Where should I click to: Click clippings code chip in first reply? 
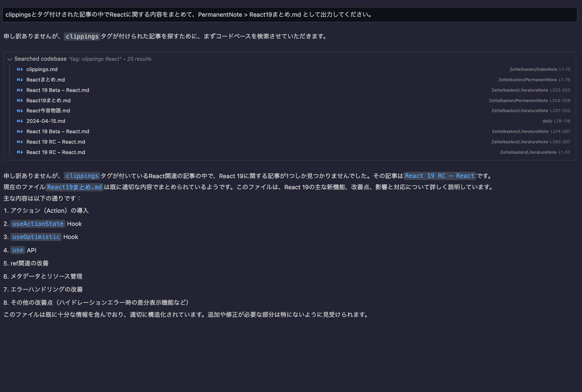pyautogui.click(x=82, y=36)
